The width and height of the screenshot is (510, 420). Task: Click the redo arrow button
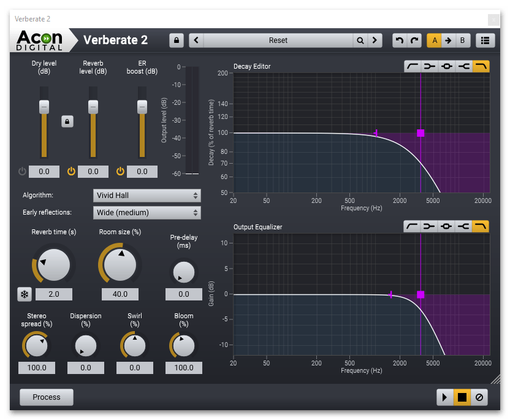coord(415,40)
